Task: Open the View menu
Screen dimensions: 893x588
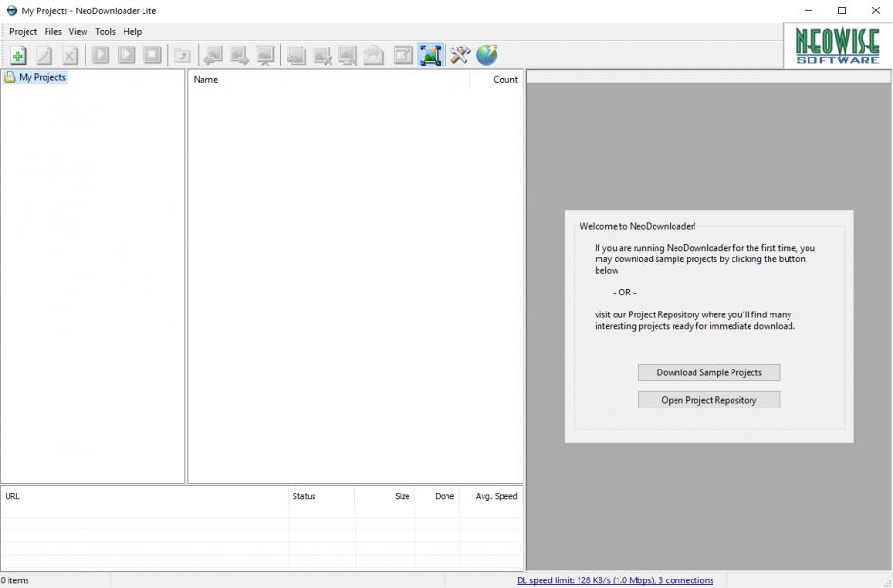Action: coord(78,32)
